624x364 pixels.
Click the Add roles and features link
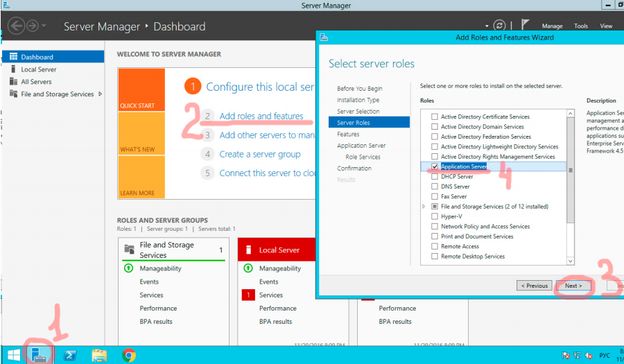click(x=261, y=116)
